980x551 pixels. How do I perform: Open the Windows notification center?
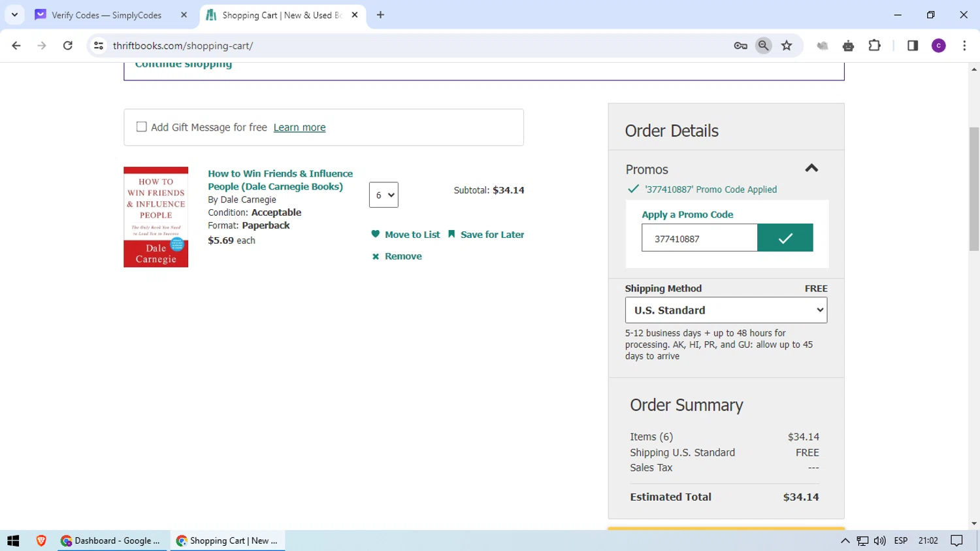click(x=957, y=541)
